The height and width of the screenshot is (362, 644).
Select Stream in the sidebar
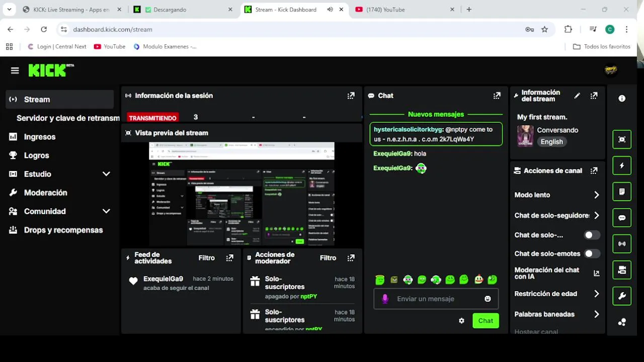pyautogui.click(x=60, y=100)
